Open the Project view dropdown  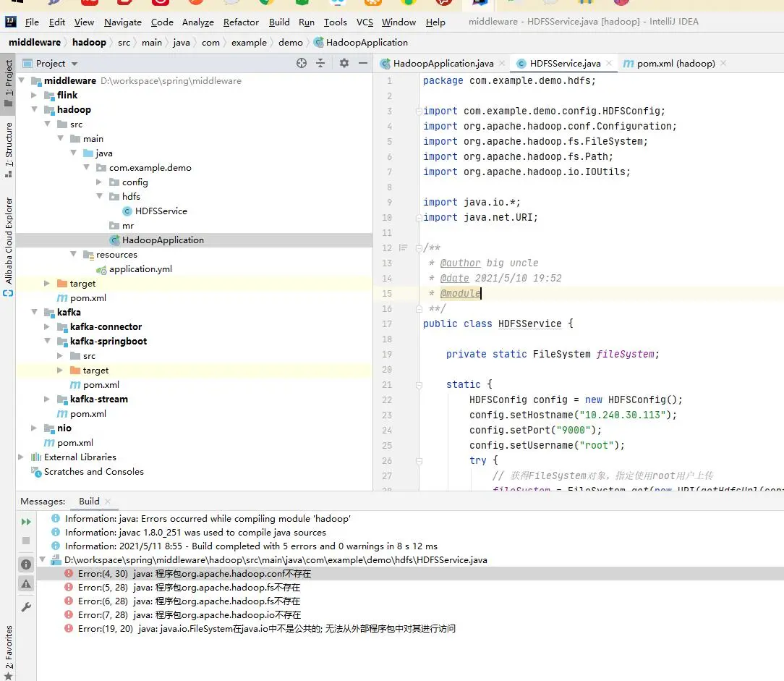coord(74,64)
